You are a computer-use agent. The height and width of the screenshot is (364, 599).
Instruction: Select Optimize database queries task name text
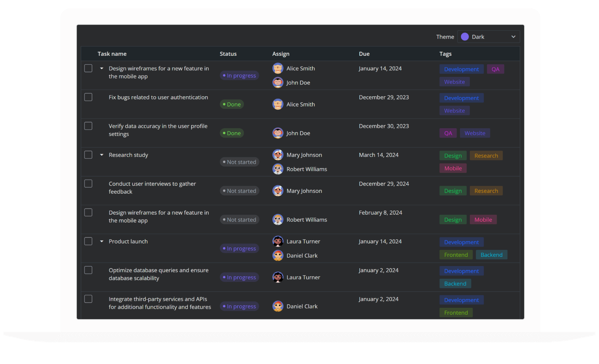coord(159,274)
